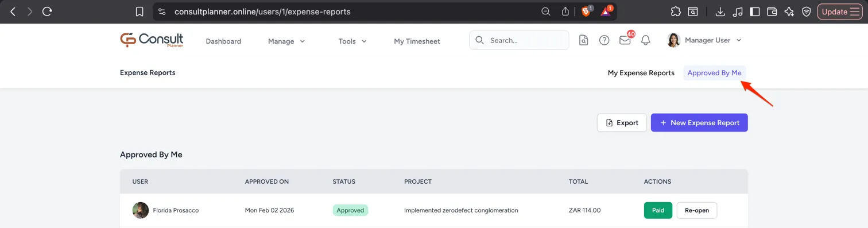Select the Approved By Me tab

click(x=714, y=73)
